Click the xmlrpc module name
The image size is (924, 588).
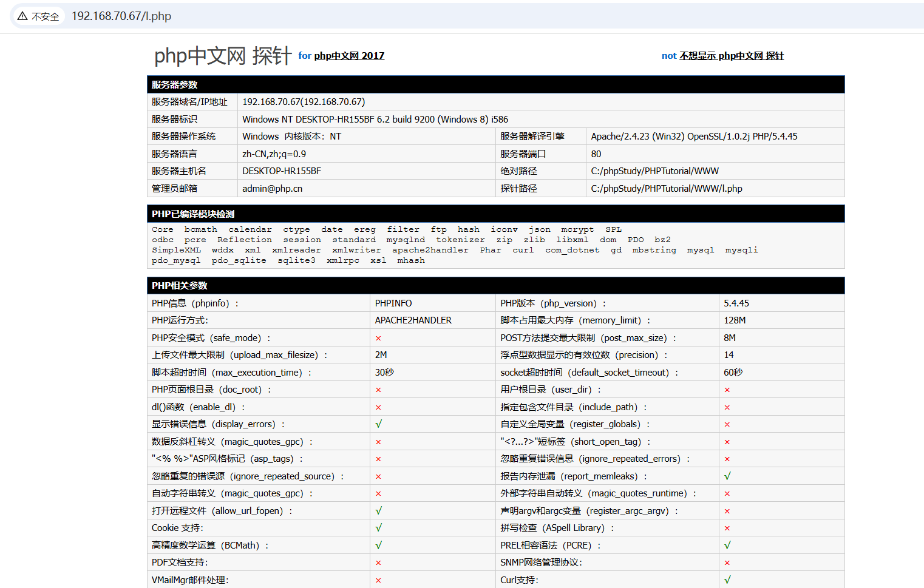[343, 260]
